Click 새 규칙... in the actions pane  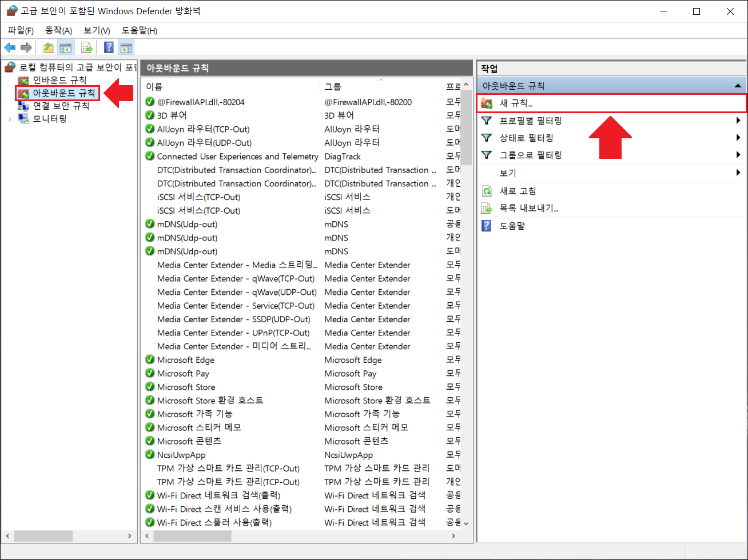(x=611, y=103)
